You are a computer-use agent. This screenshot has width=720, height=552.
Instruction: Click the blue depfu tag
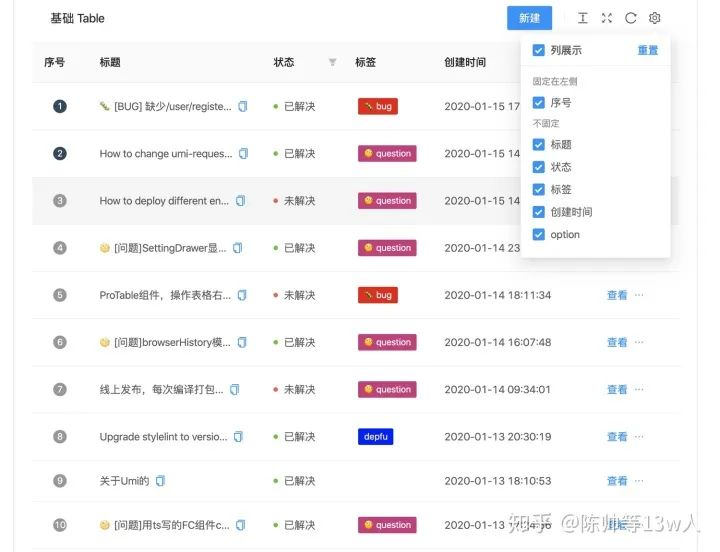click(x=376, y=436)
